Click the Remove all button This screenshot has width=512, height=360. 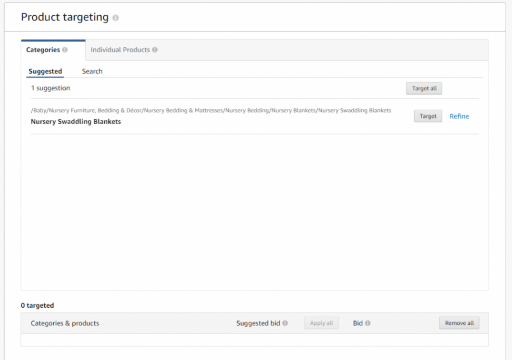pyautogui.click(x=459, y=323)
